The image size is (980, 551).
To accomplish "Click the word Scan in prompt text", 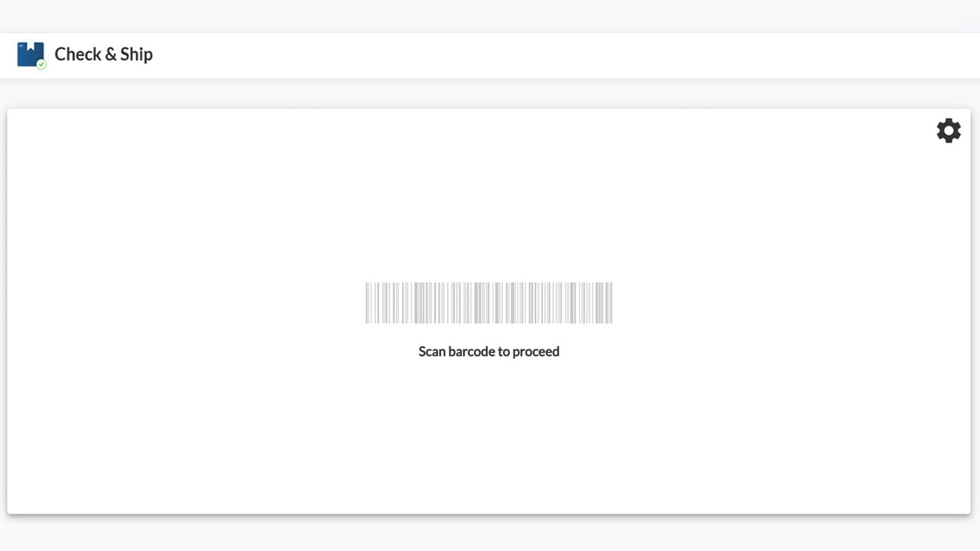I will click(x=431, y=351).
